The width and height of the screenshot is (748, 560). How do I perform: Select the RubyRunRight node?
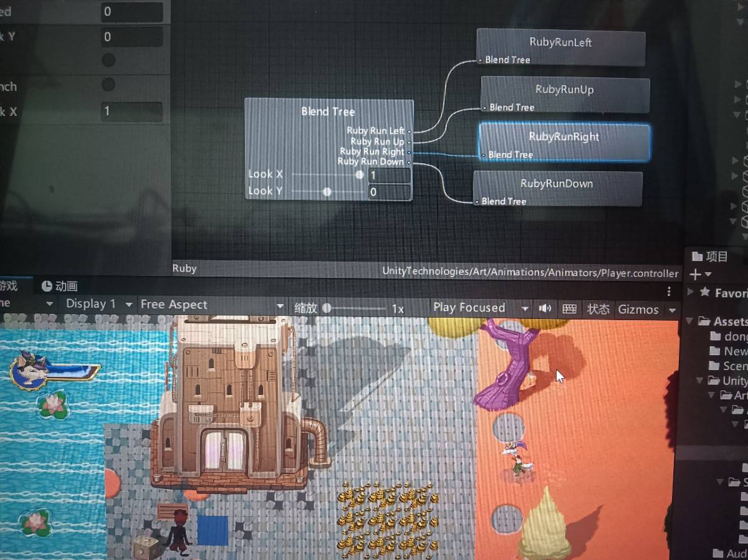tap(564, 142)
